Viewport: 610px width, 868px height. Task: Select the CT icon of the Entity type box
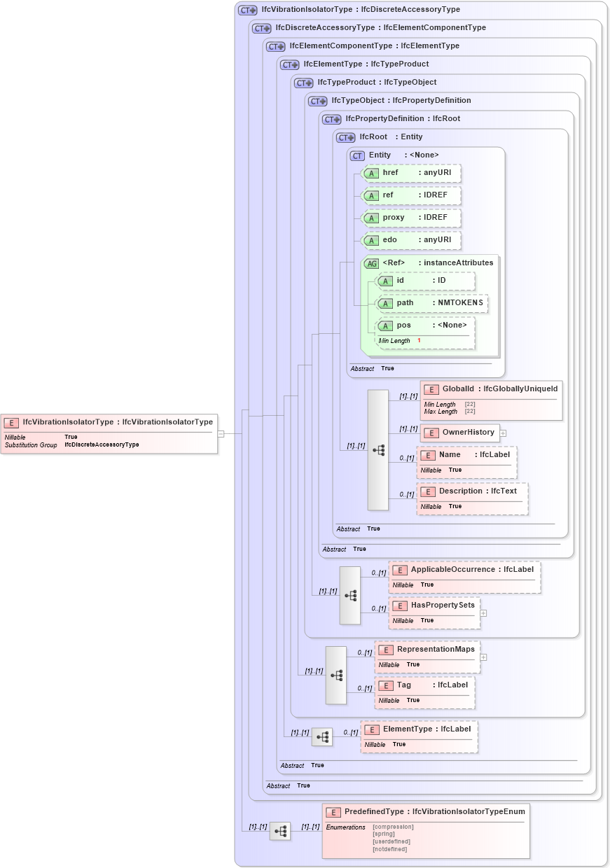356,155
